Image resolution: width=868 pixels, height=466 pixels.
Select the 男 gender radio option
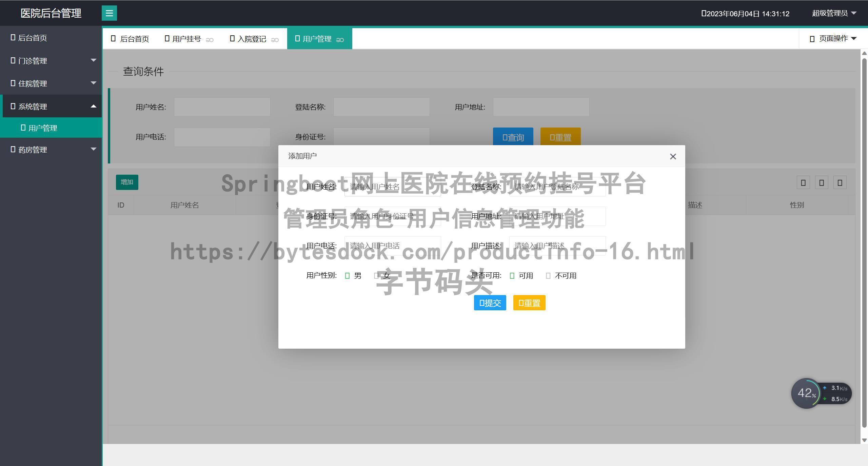(x=353, y=276)
